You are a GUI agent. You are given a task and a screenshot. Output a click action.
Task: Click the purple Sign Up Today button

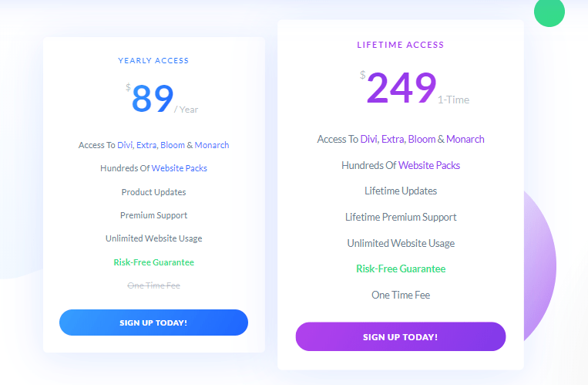[x=401, y=336]
